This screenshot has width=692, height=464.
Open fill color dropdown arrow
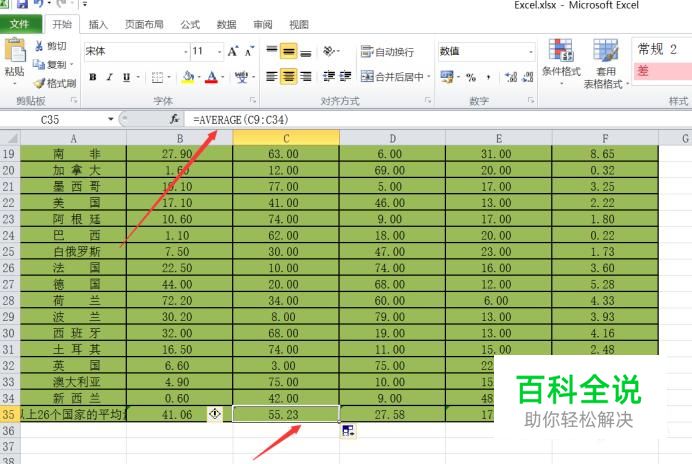[x=199, y=78]
